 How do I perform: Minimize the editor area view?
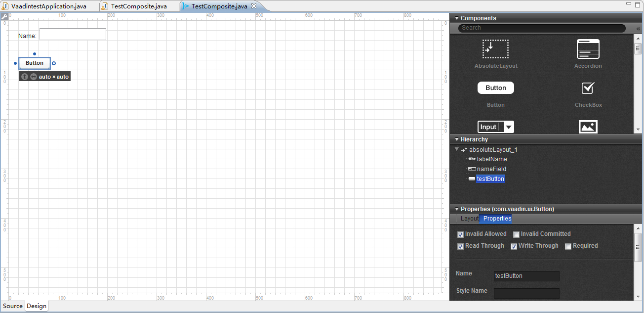pos(629,4)
